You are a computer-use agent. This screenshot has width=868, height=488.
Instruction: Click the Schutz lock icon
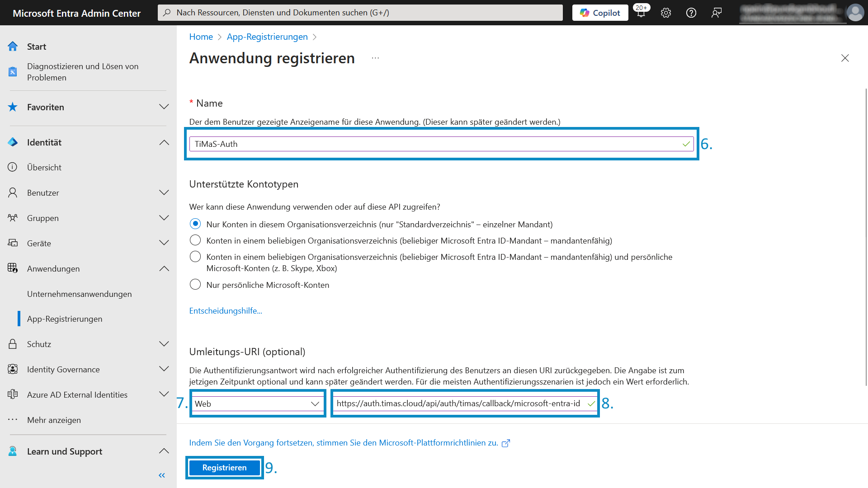coord(13,344)
